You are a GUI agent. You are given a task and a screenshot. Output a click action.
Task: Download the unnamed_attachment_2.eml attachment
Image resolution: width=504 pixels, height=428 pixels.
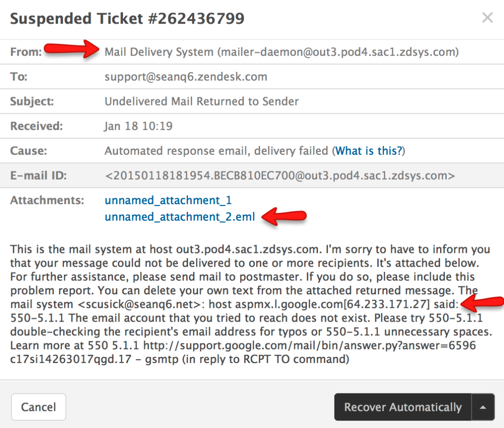(180, 217)
